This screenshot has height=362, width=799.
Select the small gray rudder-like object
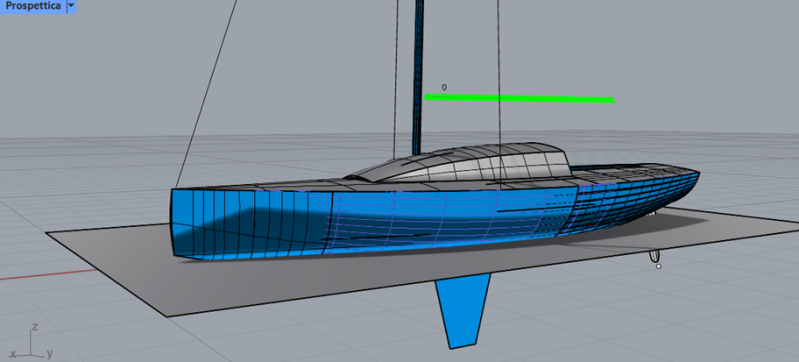[654, 256]
